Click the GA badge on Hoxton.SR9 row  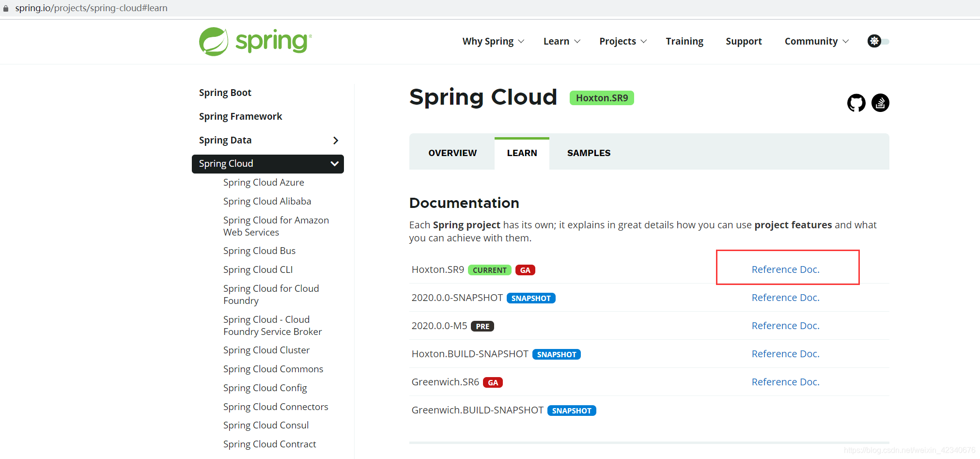coord(525,270)
